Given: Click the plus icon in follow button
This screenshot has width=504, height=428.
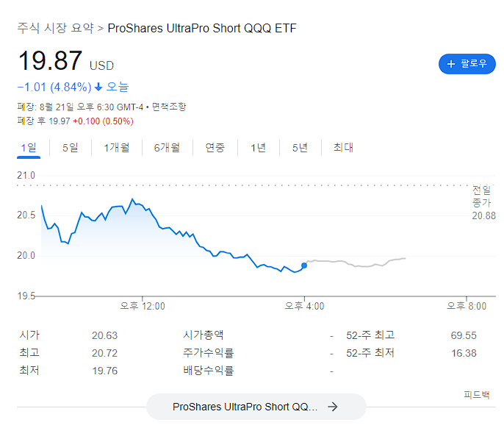Looking at the screenshot, I should point(451,64).
